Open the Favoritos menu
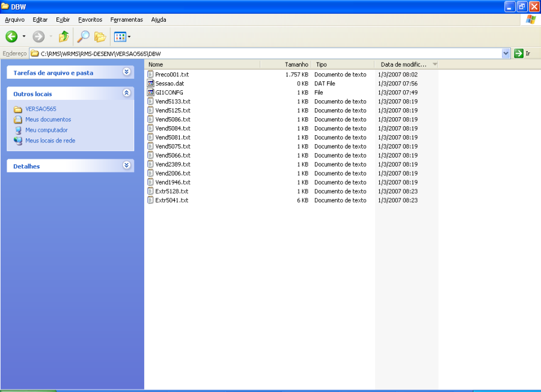Image resolution: width=541 pixels, height=392 pixels. pyautogui.click(x=90, y=20)
